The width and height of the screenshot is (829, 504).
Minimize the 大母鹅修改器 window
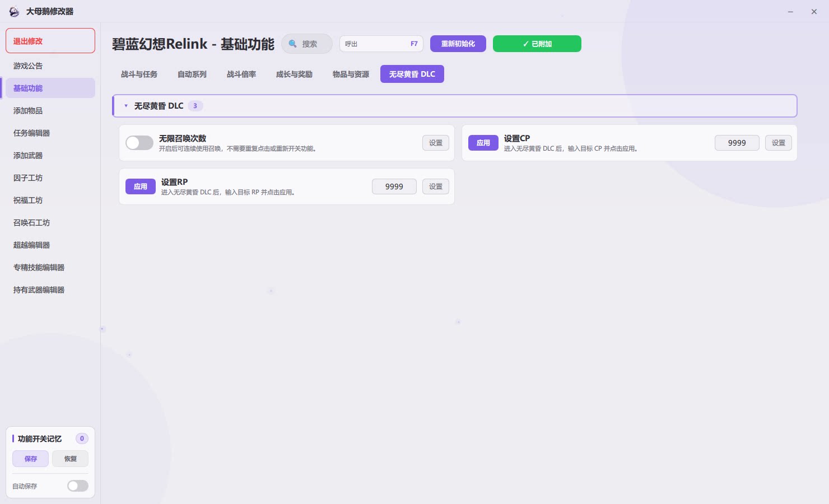(790, 11)
